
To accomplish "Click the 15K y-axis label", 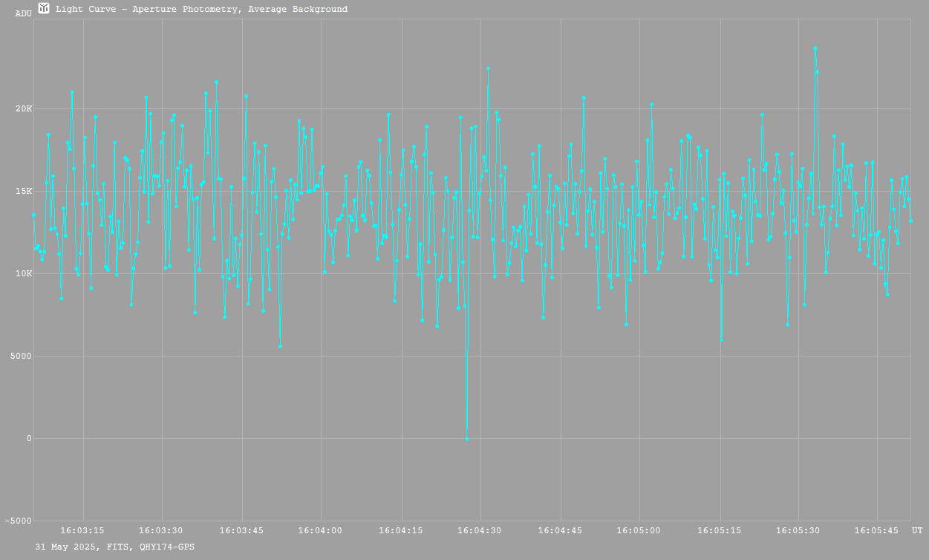I will point(24,192).
